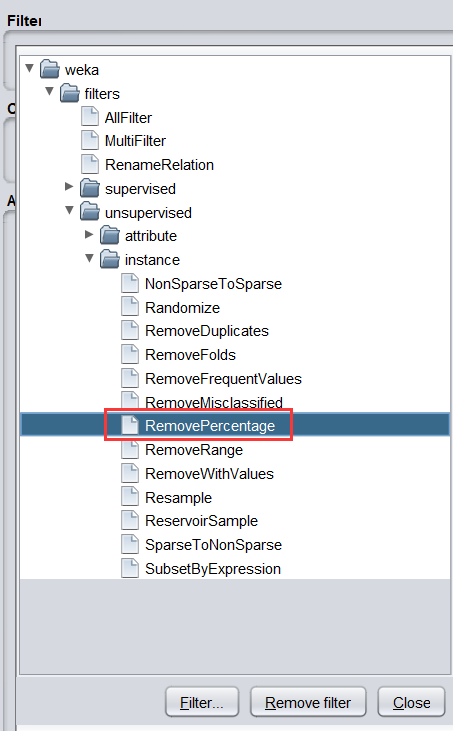
Task: Choose the RemovePercentage filter label
Action: pyautogui.click(x=210, y=426)
